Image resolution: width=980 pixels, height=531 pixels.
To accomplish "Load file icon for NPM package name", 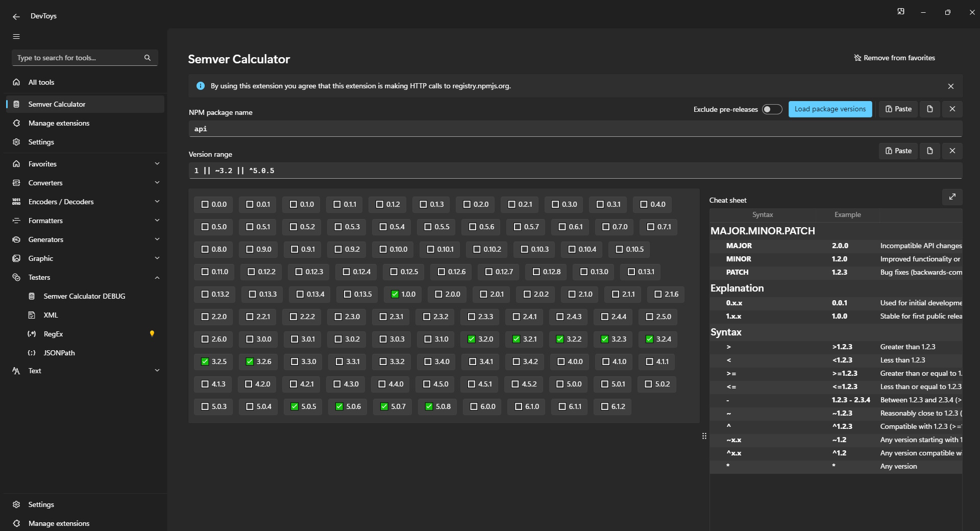I will (930, 109).
